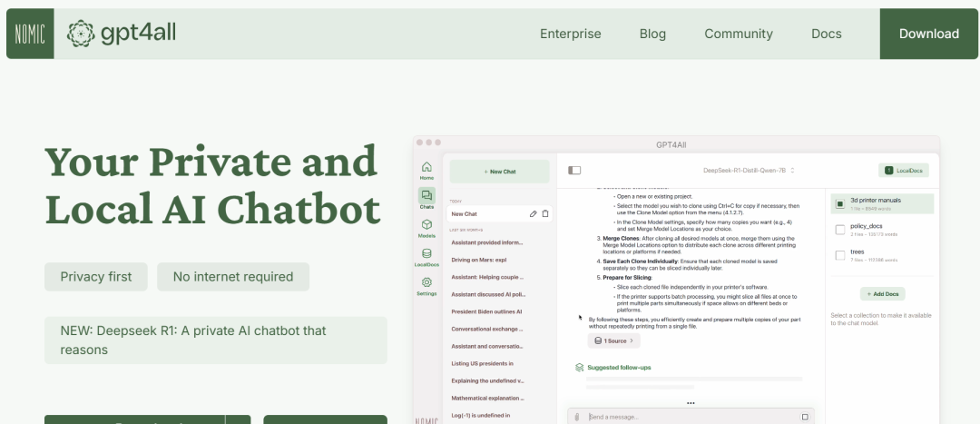
Task: Click the No internet required tag
Action: (233, 276)
